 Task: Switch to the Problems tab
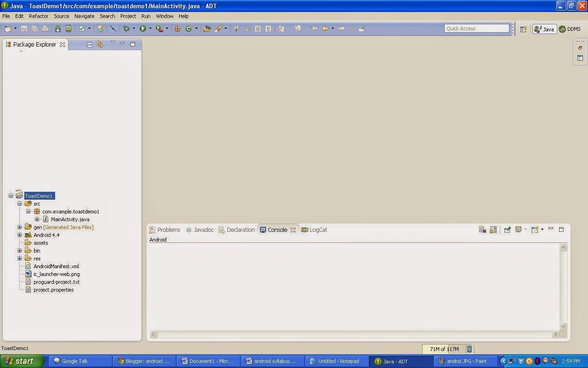coord(165,230)
